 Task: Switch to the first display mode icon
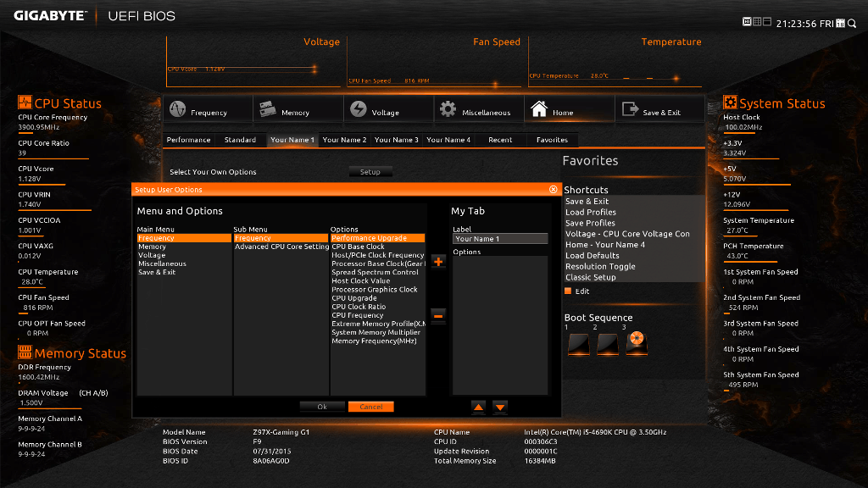tap(747, 21)
